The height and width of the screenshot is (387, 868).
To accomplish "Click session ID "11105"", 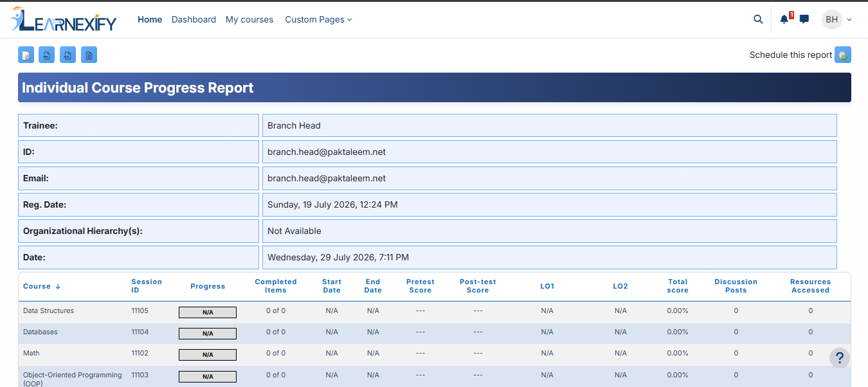I will point(140,310).
